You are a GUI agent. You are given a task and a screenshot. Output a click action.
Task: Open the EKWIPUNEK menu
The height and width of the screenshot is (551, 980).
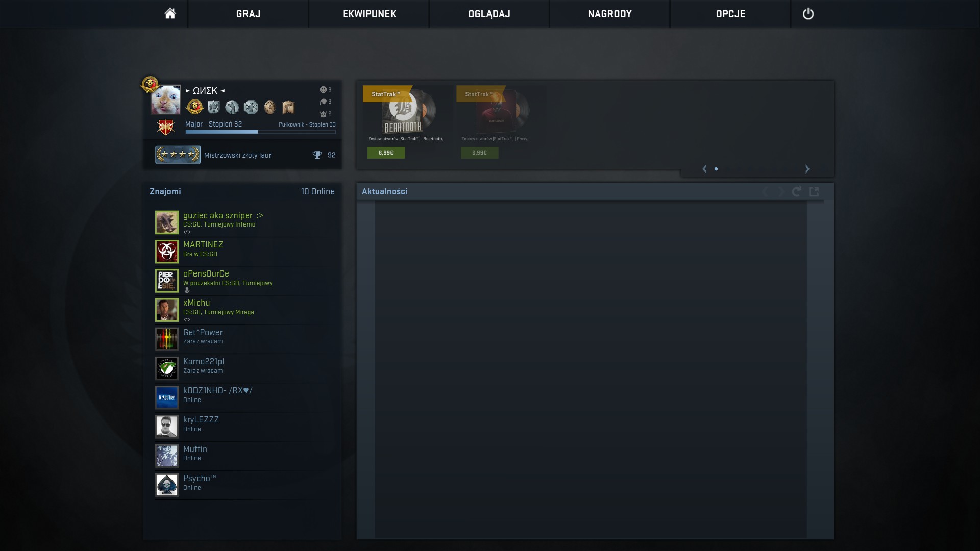(369, 14)
